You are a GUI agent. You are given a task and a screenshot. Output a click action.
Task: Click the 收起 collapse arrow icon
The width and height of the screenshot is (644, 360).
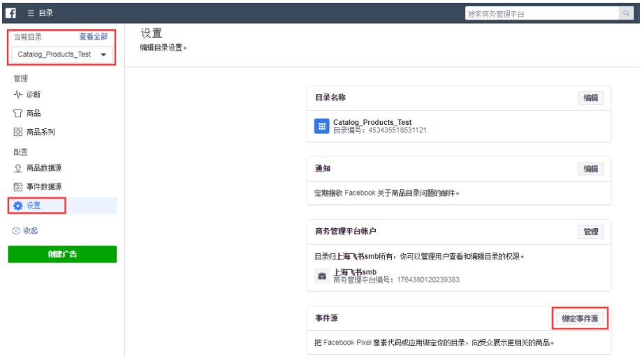pyautogui.click(x=16, y=231)
